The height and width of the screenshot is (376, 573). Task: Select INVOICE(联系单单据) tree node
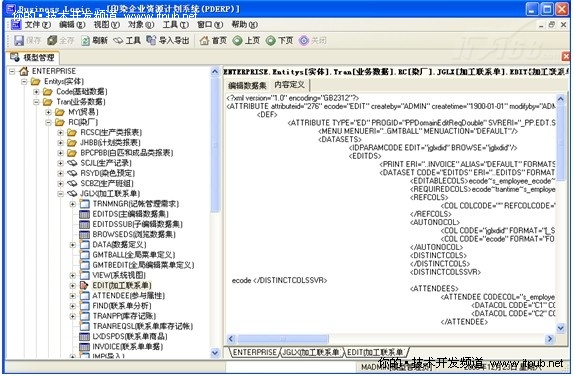coord(127,346)
